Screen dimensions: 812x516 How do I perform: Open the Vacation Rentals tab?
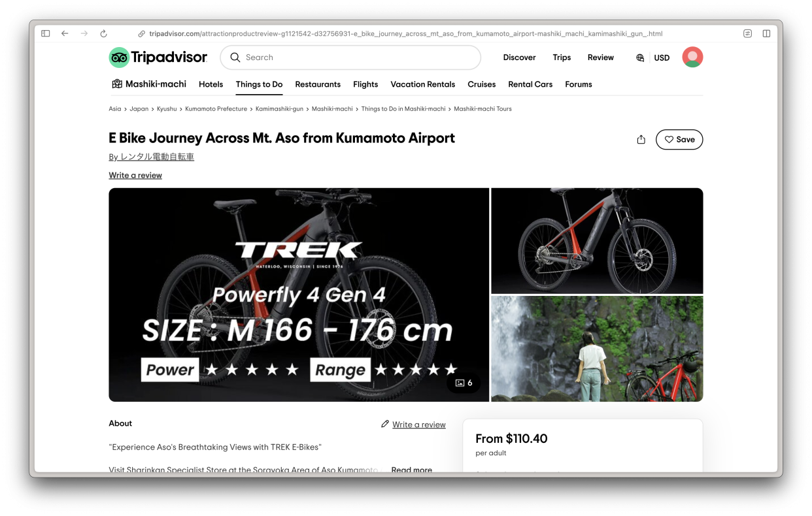[x=422, y=84]
